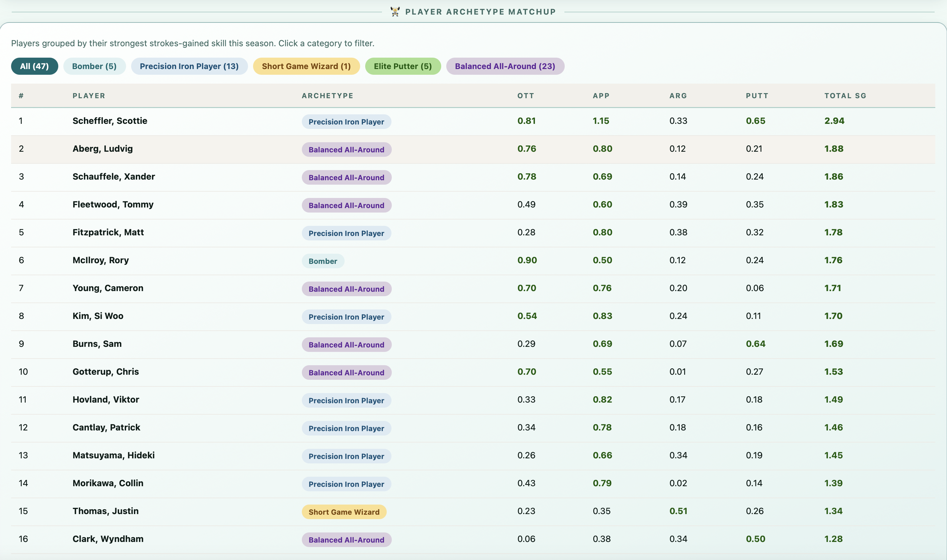Select player Aberg, Ludvig
947x560 pixels.
(103, 149)
